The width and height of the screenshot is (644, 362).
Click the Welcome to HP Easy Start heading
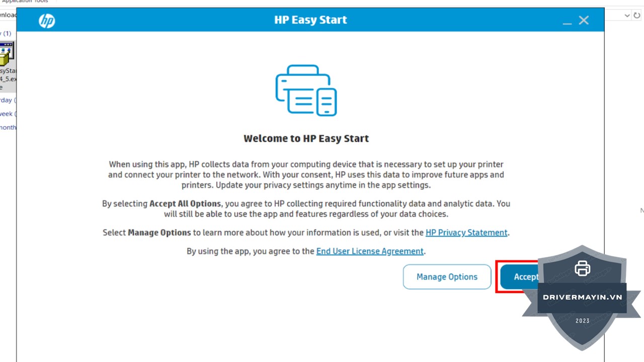(x=306, y=139)
